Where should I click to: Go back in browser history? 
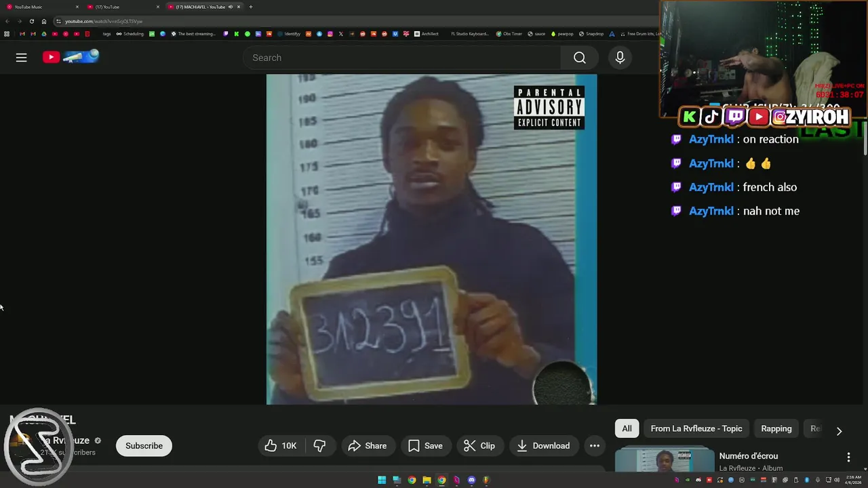[7, 21]
